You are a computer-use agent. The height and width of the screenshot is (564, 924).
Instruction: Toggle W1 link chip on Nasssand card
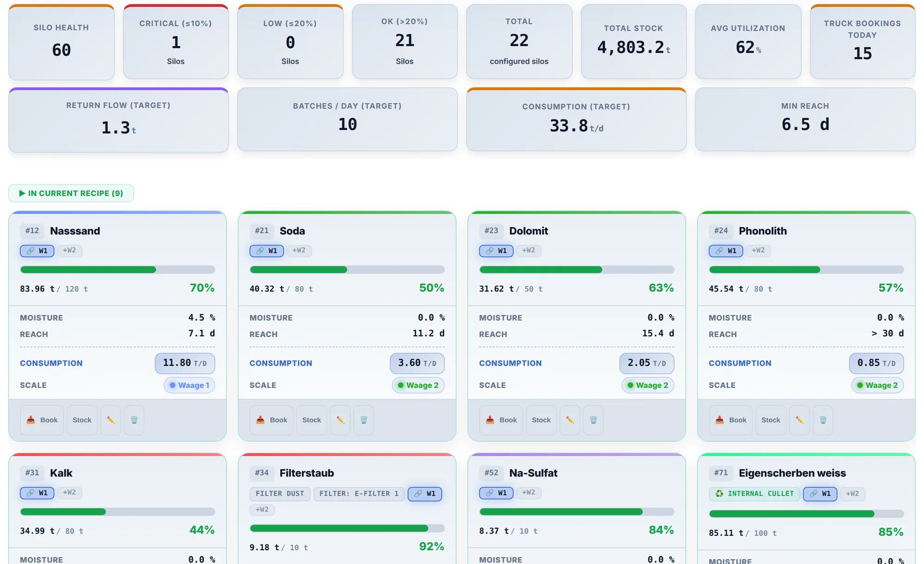37,251
